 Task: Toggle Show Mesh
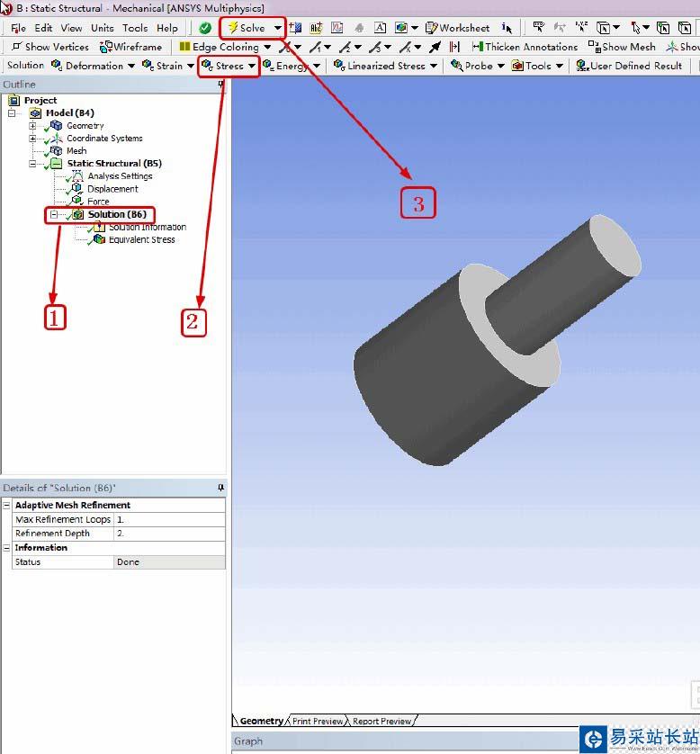622,47
